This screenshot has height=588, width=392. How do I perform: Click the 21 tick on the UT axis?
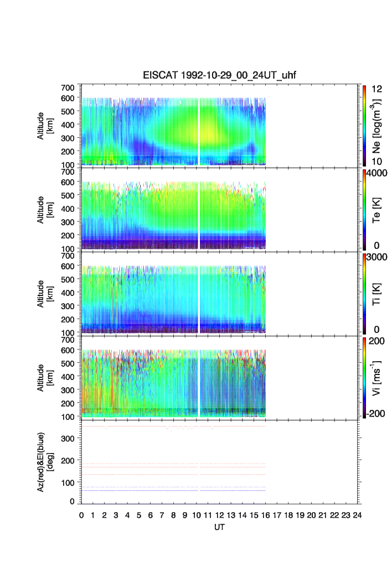(x=323, y=515)
